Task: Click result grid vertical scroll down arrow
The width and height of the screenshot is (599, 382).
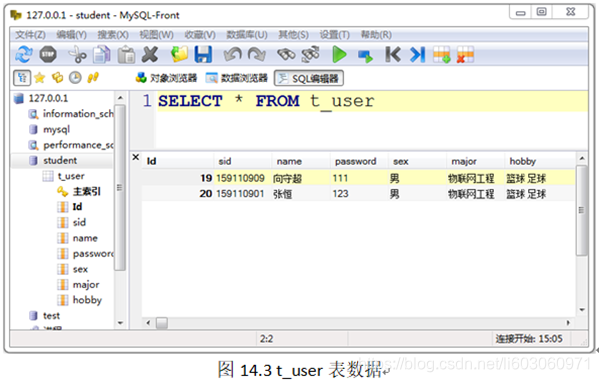Action: coord(581,310)
